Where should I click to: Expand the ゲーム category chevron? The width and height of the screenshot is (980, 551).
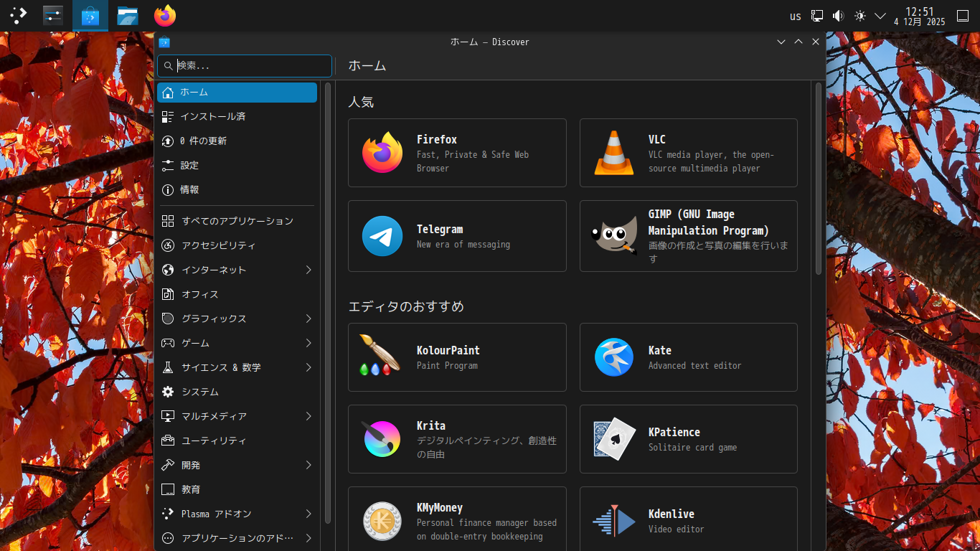[x=308, y=343]
